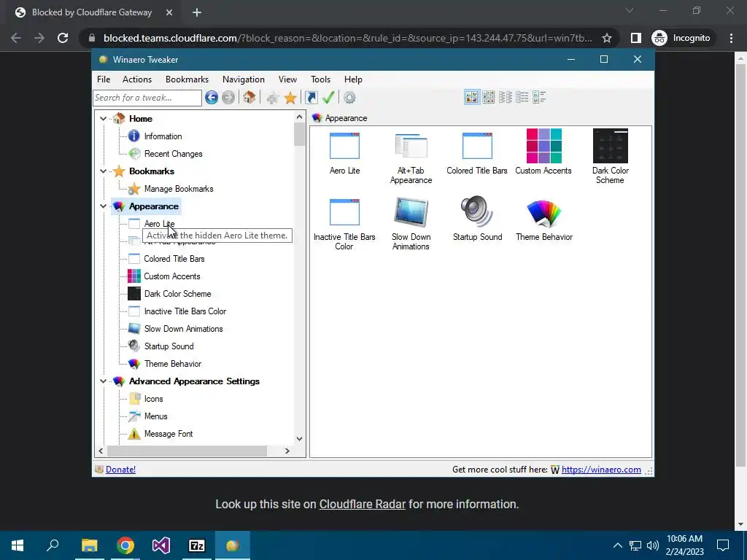Open File Explorer from the taskbar
747x560 pixels.
89,545
